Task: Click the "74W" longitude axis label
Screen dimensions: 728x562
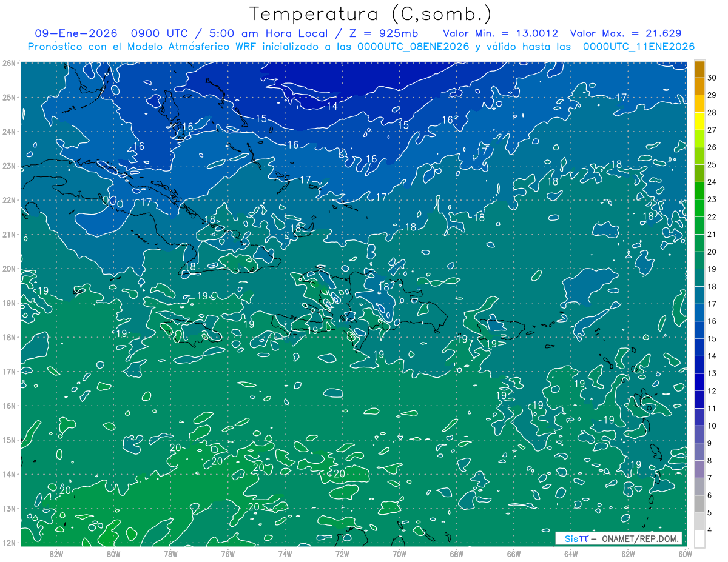Action: 285,554
